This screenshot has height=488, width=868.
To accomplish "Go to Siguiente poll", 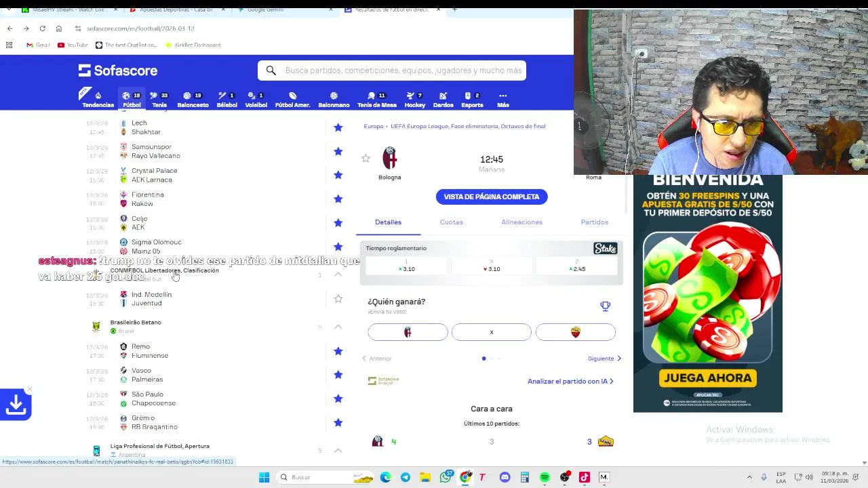I will point(604,359).
